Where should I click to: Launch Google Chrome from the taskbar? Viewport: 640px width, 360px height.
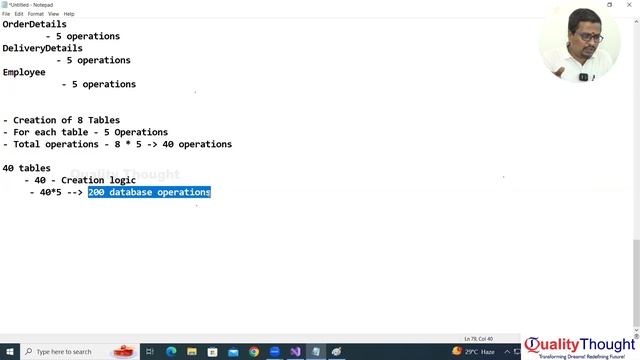click(x=254, y=351)
